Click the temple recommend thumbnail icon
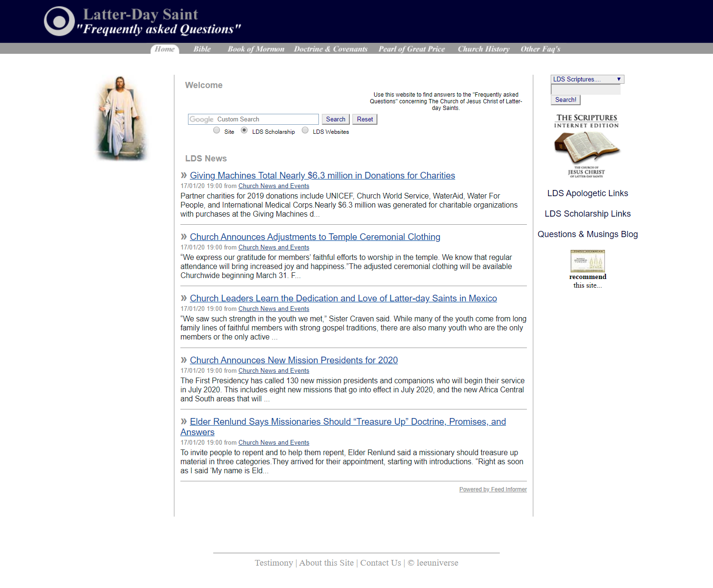 pyautogui.click(x=587, y=261)
